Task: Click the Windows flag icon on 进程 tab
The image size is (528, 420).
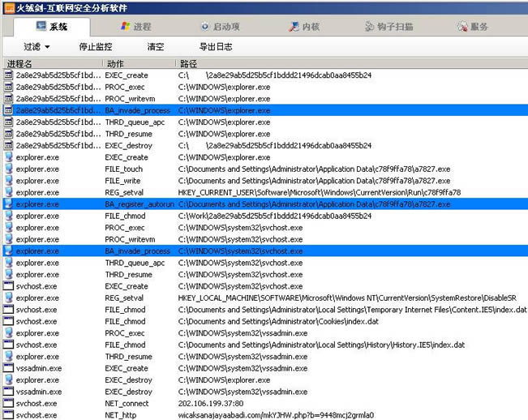Action: click(x=125, y=27)
